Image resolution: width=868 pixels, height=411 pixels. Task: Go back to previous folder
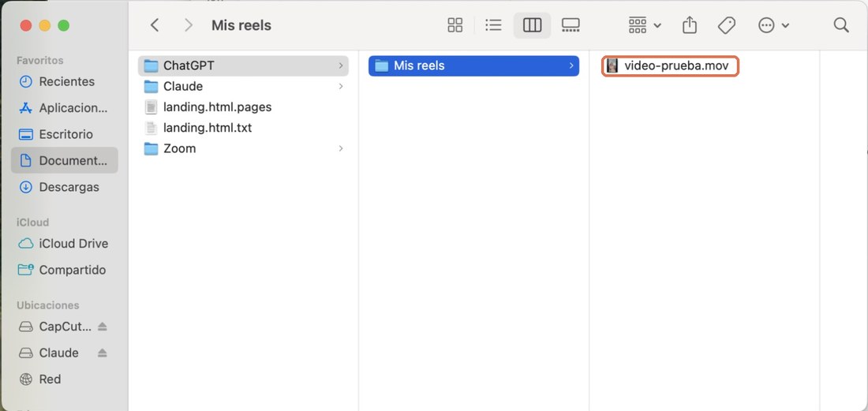155,25
